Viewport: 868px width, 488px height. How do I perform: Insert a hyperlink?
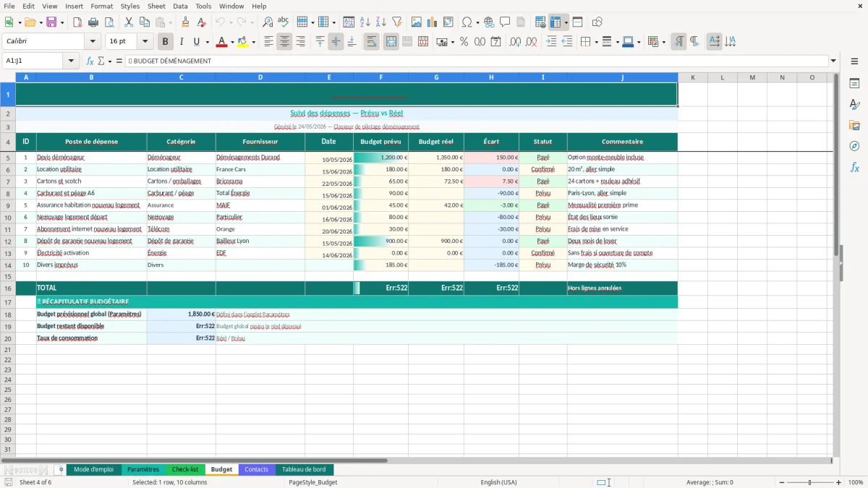(490, 22)
